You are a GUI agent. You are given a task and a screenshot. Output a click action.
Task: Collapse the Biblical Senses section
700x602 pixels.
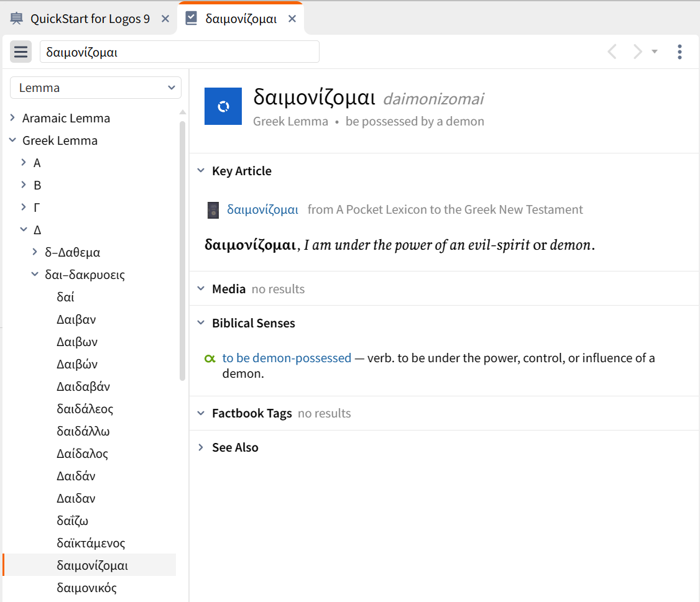pyautogui.click(x=201, y=323)
